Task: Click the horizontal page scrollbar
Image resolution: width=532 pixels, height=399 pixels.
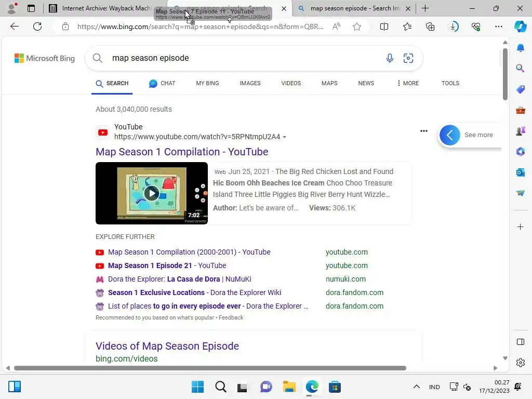Action: [x=210, y=368]
